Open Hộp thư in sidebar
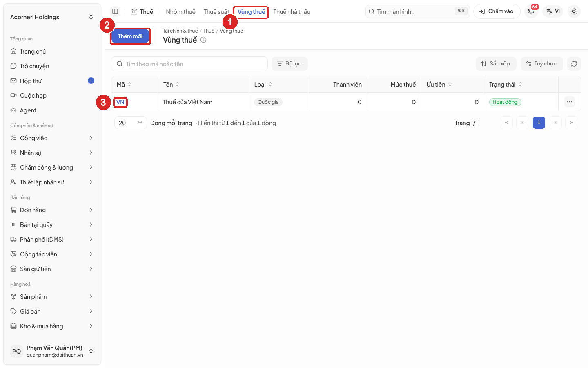 52,81
